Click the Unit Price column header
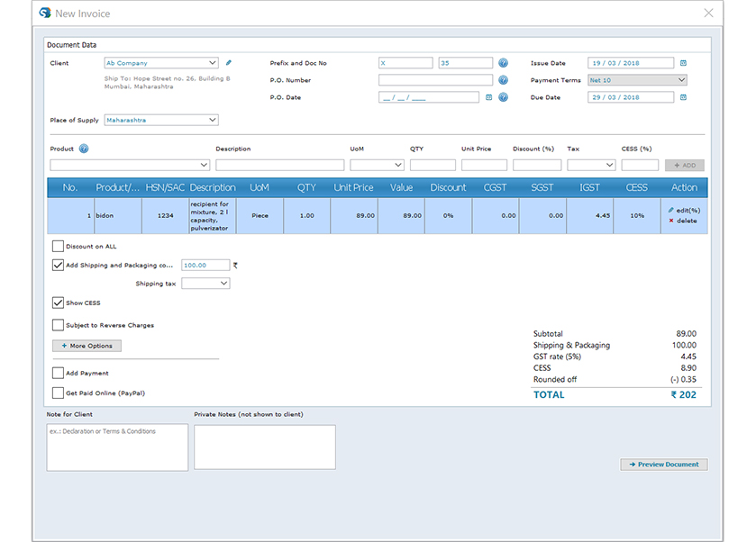The image size is (756, 542). click(x=353, y=187)
